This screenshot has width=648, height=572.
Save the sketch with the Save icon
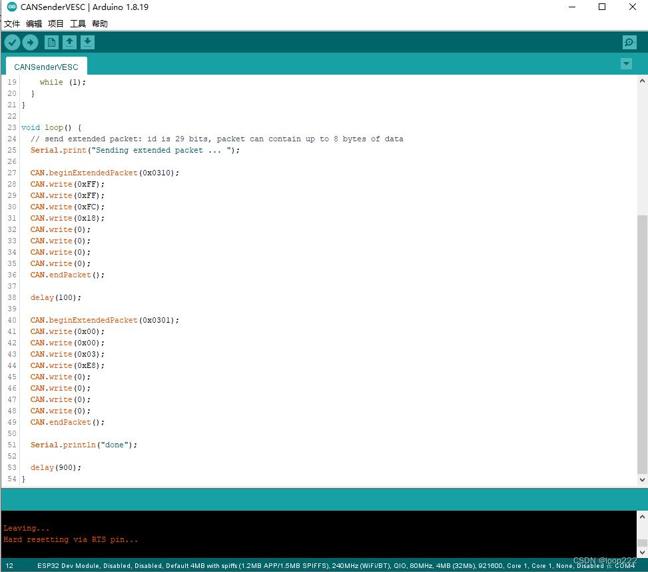88,42
